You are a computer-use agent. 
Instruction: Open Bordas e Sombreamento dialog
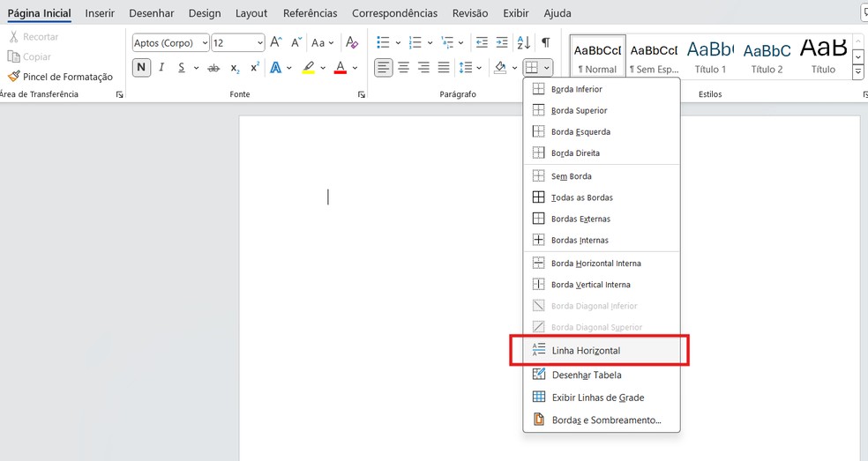pyautogui.click(x=602, y=420)
